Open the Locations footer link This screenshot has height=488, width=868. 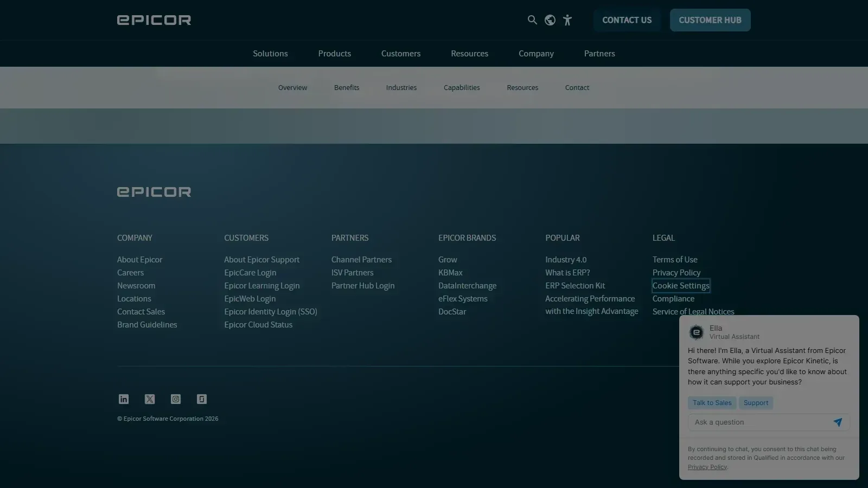click(x=134, y=299)
